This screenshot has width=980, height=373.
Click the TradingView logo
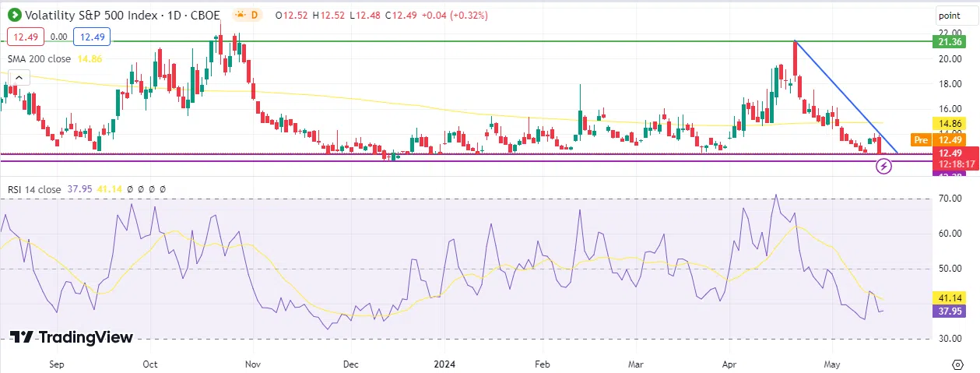[x=71, y=337]
